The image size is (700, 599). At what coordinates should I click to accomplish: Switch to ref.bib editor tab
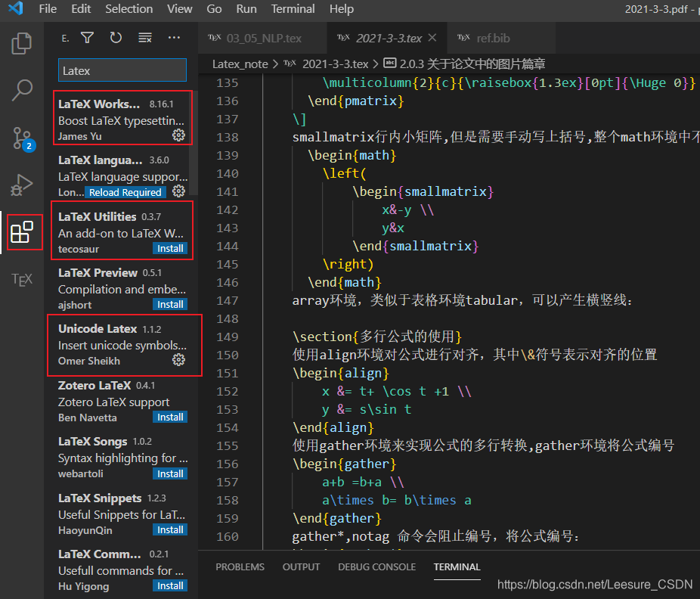click(501, 38)
